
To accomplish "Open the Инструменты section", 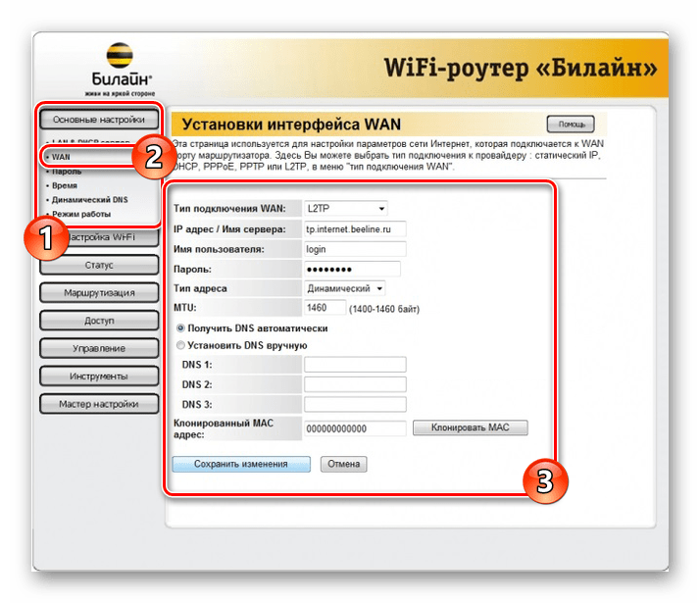I will click(99, 376).
